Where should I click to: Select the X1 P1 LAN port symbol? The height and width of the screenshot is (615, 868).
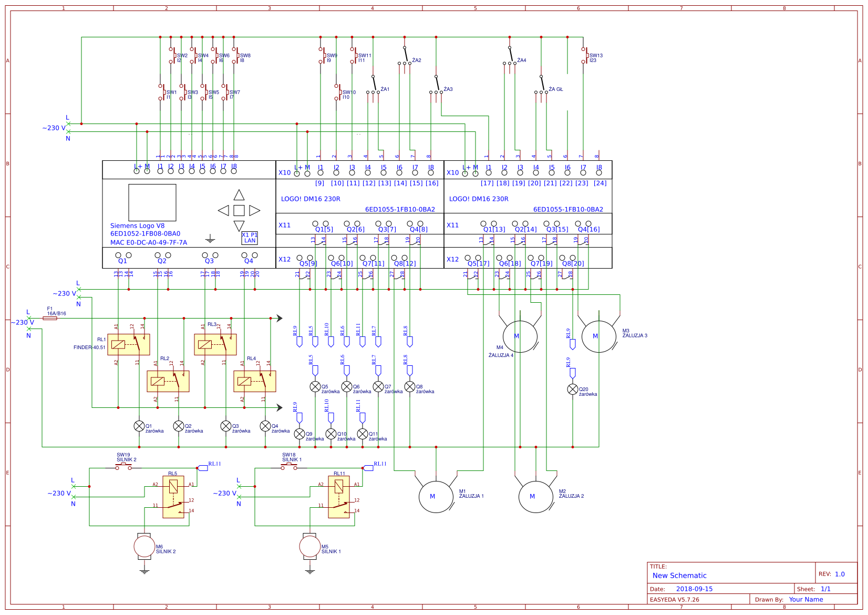click(x=251, y=237)
